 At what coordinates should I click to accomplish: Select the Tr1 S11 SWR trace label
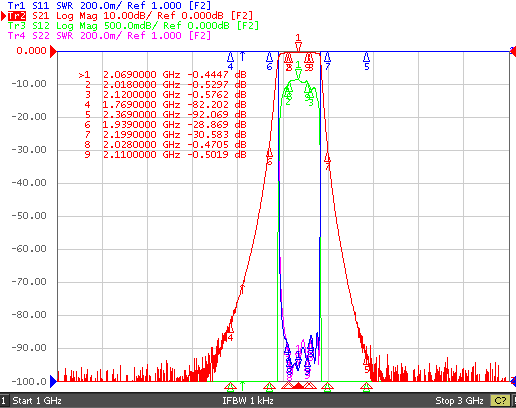pos(109,5)
